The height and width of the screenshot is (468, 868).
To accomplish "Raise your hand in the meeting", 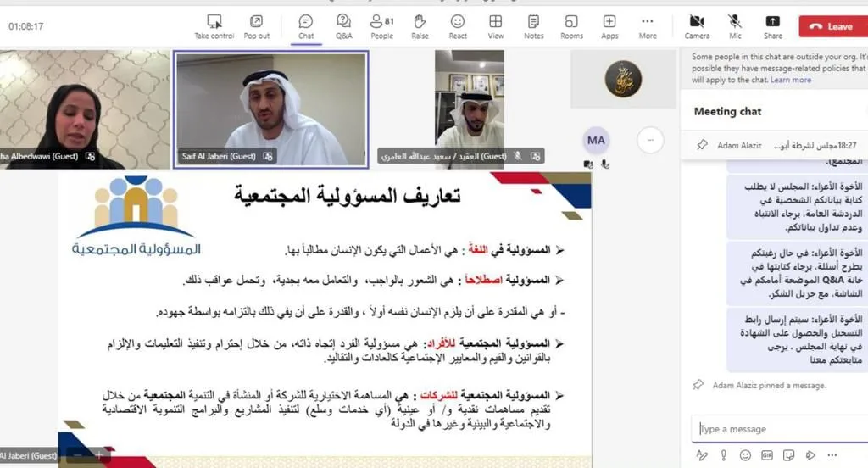I will click(x=420, y=25).
